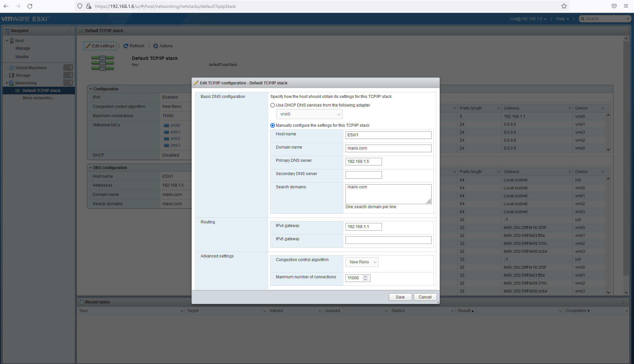Click the Search domains text area
This screenshot has width=634, height=364.
click(388, 194)
